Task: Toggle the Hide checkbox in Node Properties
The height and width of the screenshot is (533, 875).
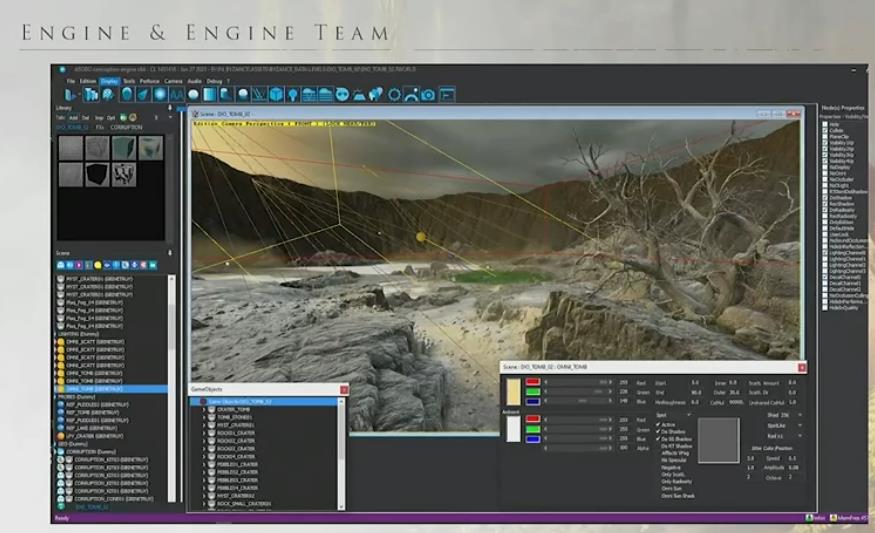Action: [x=825, y=124]
